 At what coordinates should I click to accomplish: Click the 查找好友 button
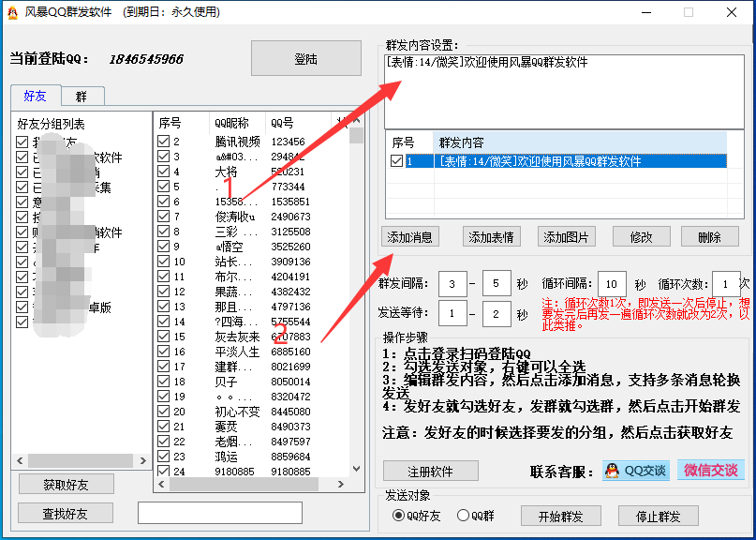66,513
